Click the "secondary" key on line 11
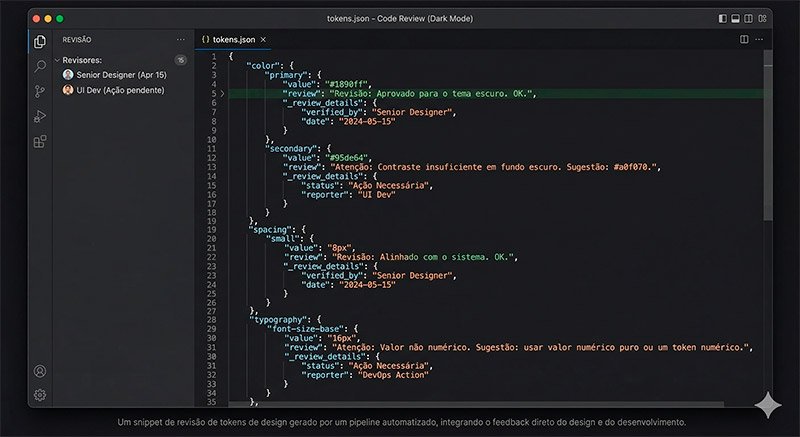 pyautogui.click(x=291, y=149)
